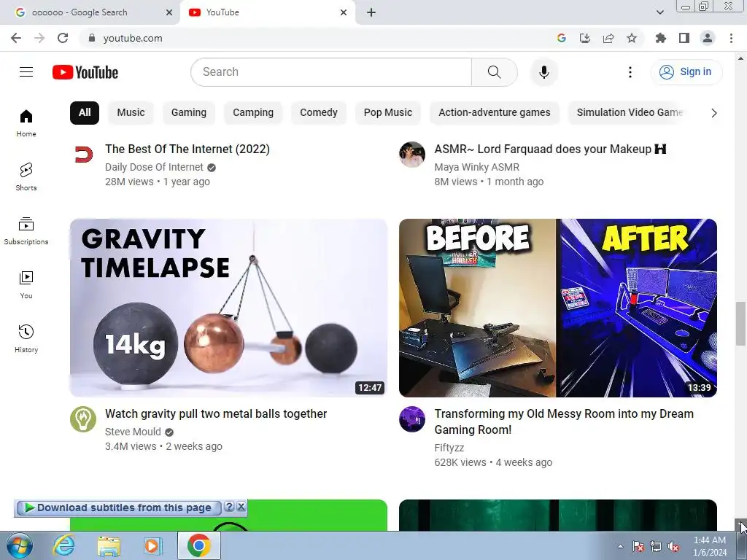
Task: Open Daily Dose Of Internet channel avatar
Action: click(83, 155)
